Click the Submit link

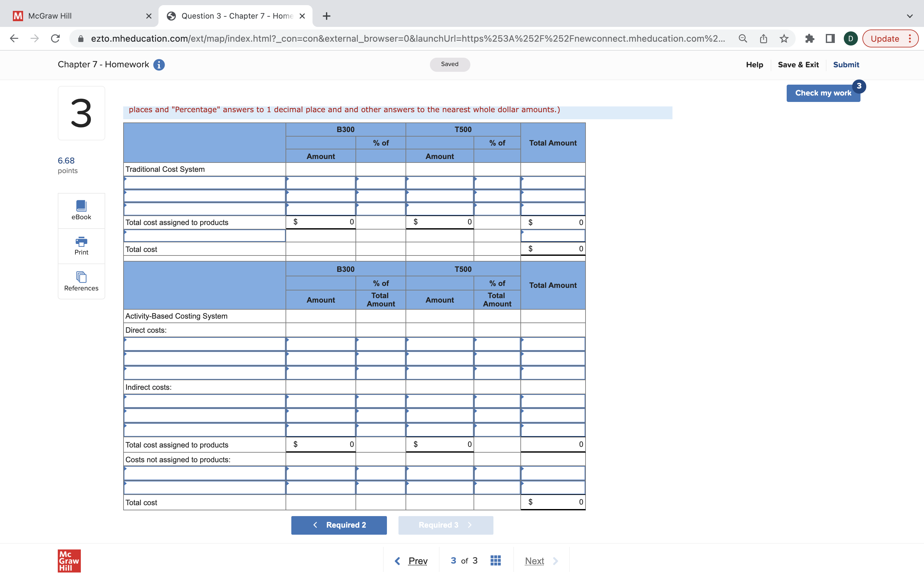846,65
